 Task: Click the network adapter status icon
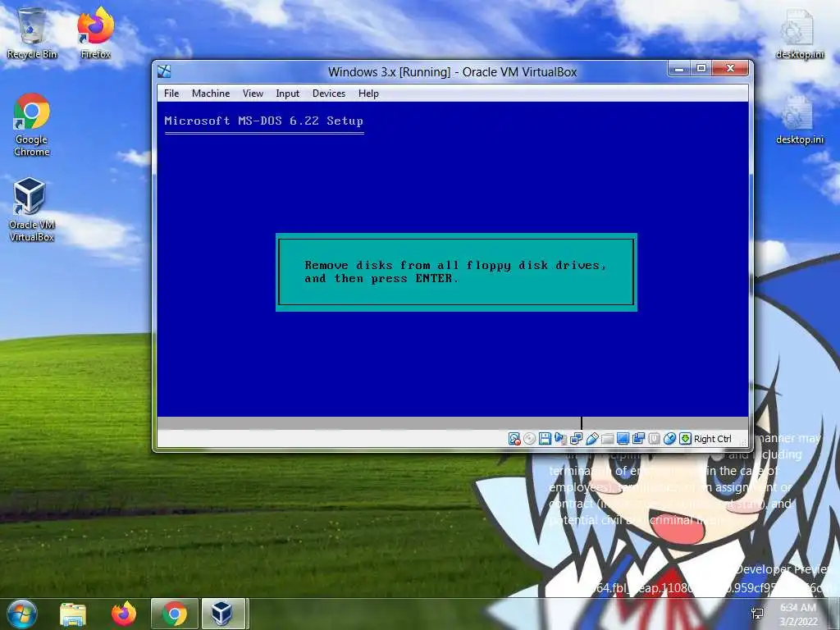576,439
